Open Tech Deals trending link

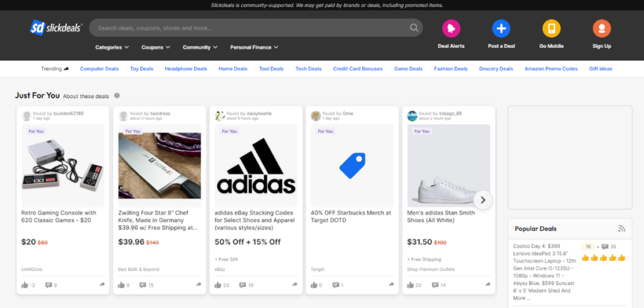[x=308, y=69]
